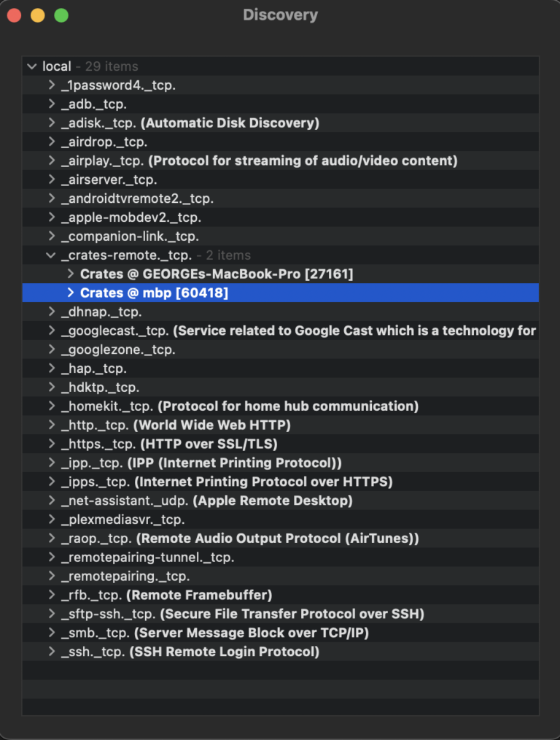This screenshot has width=560, height=740.
Task: Collapse the _crates-remote._tcp. section
Action: (x=51, y=255)
